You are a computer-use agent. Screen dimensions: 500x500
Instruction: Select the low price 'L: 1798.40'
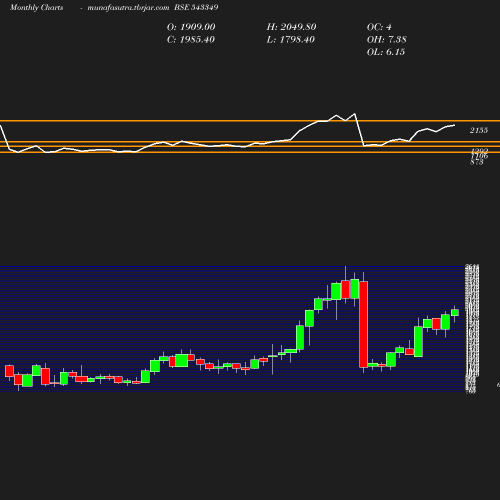[x=291, y=39]
